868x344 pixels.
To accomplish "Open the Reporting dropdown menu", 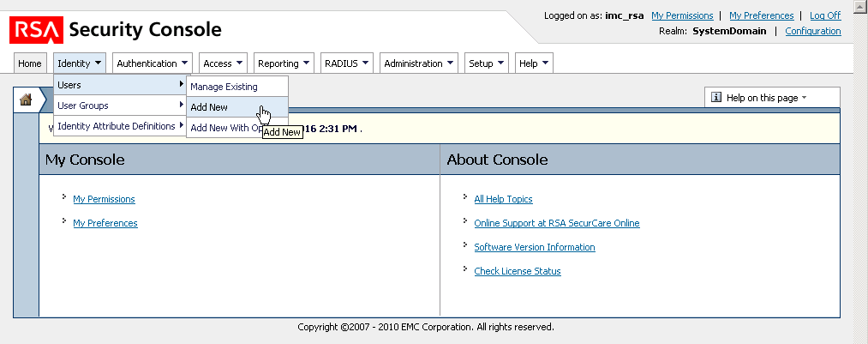I will tap(284, 63).
